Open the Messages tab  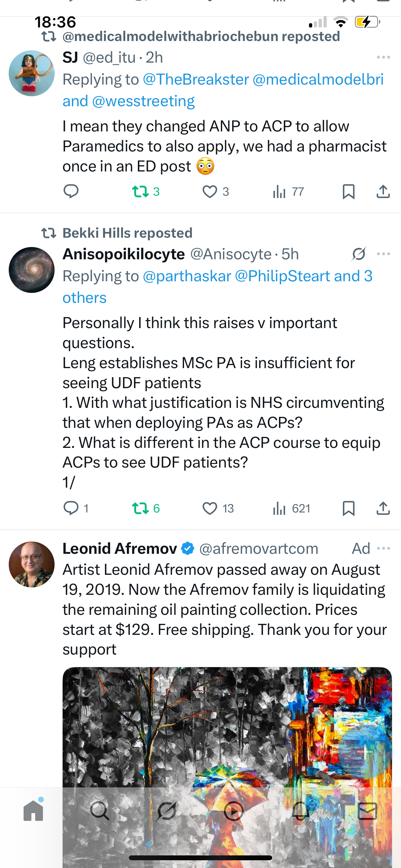click(x=367, y=811)
